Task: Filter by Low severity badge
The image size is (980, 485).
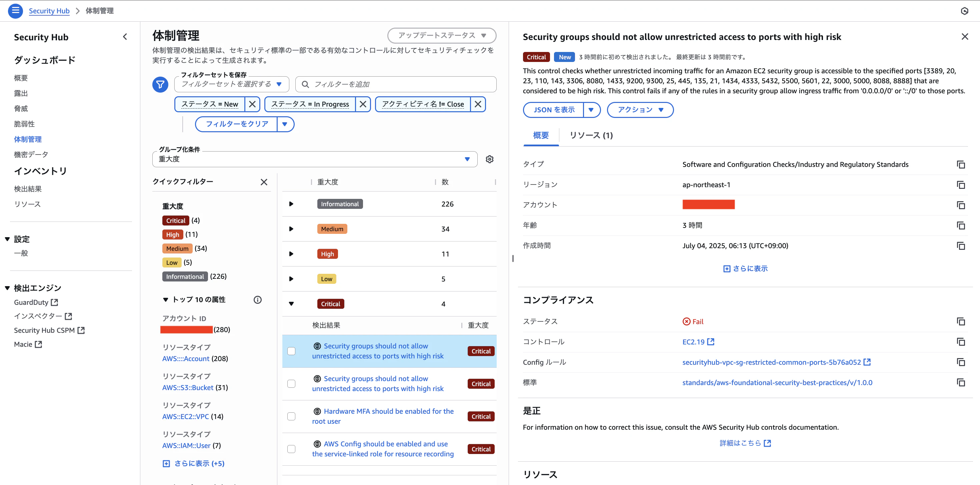Action: [x=172, y=262]
